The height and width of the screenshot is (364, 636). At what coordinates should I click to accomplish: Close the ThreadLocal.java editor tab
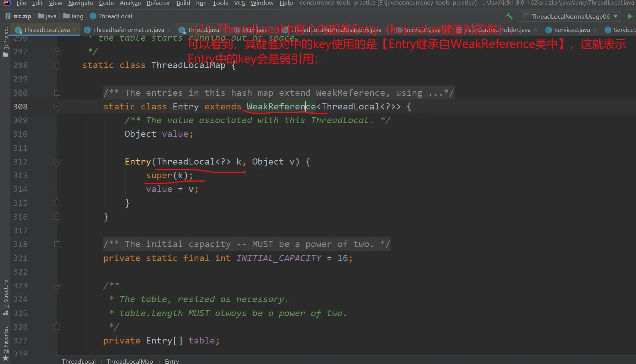tap(75, 30)
